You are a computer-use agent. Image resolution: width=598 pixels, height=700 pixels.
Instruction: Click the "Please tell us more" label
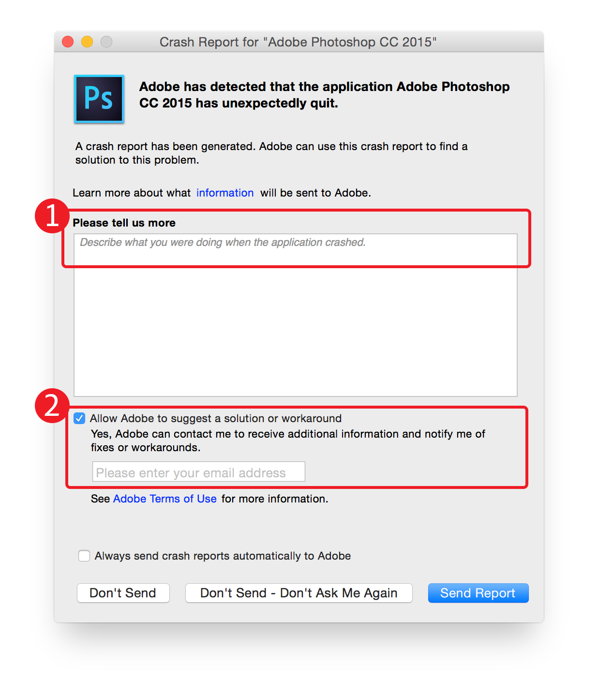pos(124,223)
